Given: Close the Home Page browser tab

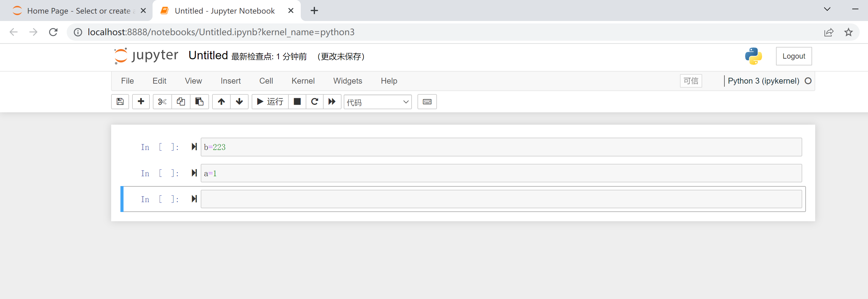Looking at the screenshot, I should (143, 11).
